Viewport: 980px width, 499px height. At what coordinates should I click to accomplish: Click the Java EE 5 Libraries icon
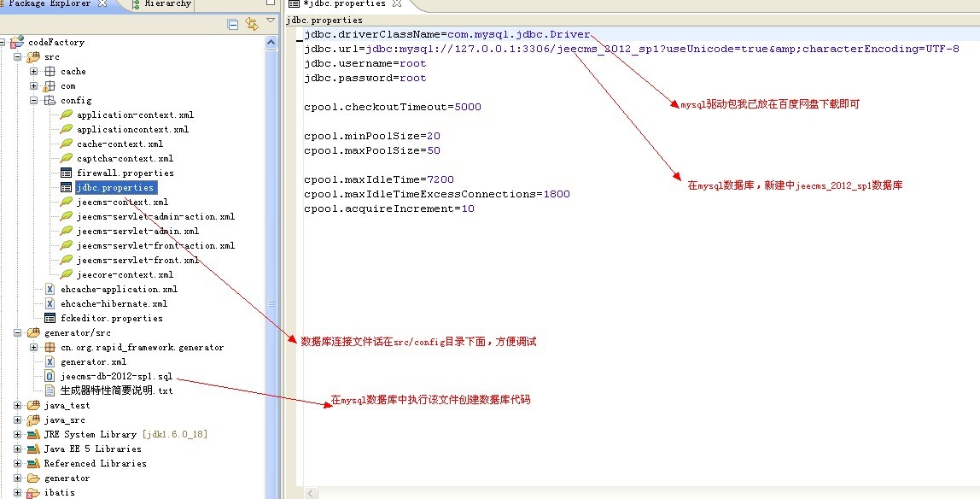tap(33, 449)
